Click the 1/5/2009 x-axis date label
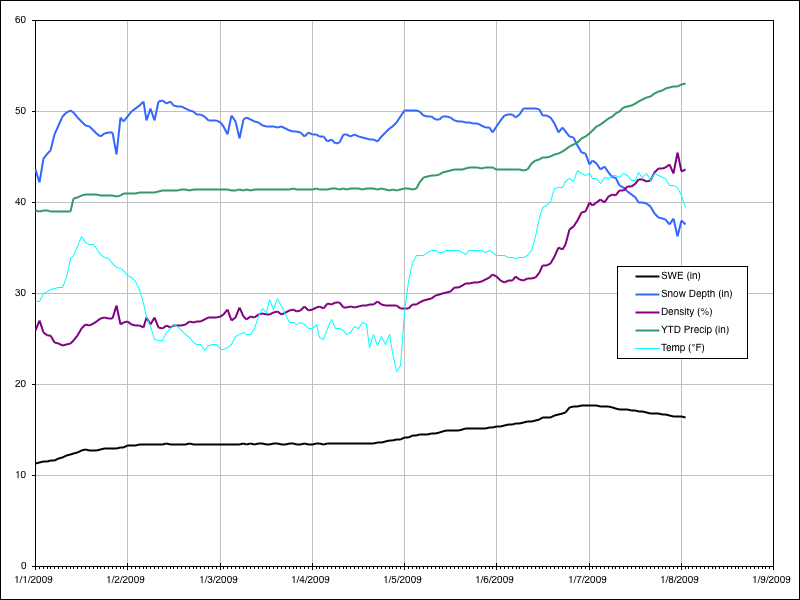This screenshot has width=800, height=600. pos(404,579)
